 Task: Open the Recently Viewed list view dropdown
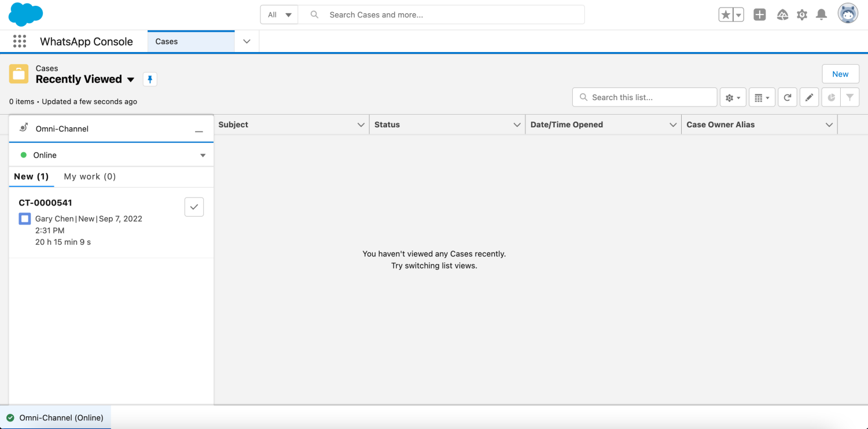tap(131, 80)
